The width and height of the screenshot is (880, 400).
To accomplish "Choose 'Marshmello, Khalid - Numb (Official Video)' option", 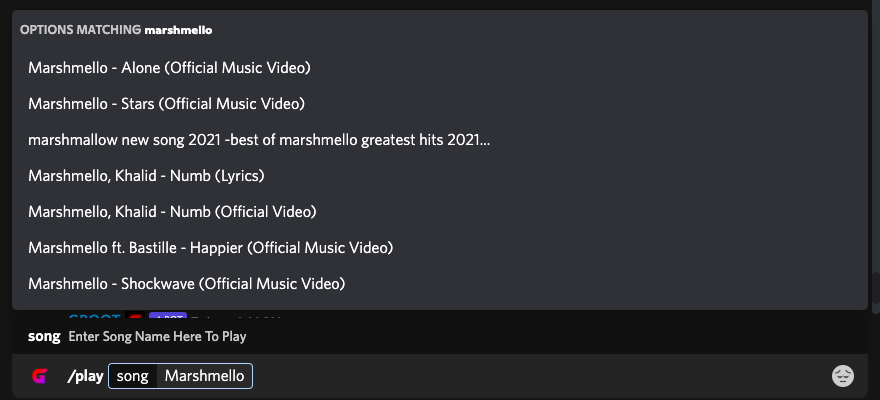I will [x=172, y=212].
